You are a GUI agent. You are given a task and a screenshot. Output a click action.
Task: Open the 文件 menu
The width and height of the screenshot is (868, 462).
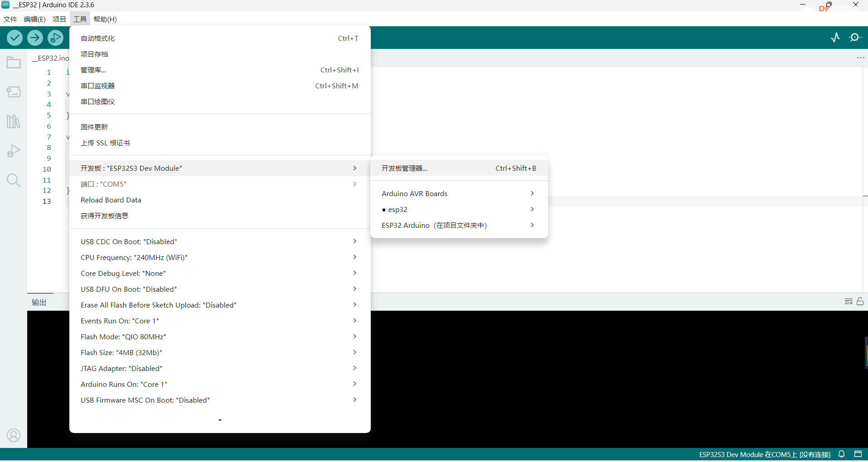pyautogui.click(x=10, y=19)
